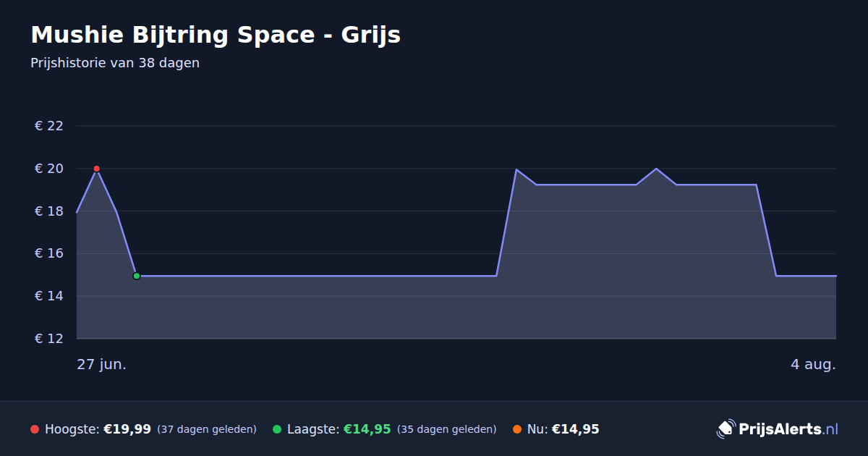This screenshot has height=456, width=868.
Task: Click the green Laagste legend dot
Action: [x=277, y=429]
